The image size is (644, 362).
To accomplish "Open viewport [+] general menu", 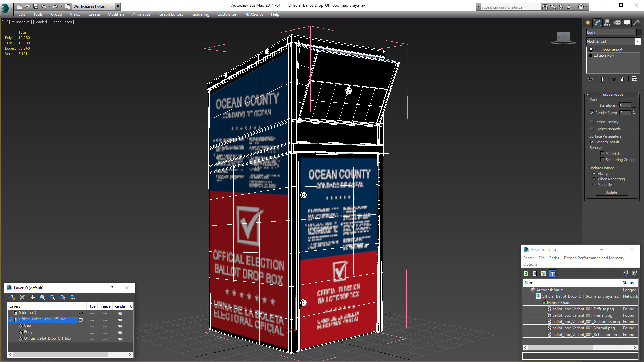I will pos(5,22).
